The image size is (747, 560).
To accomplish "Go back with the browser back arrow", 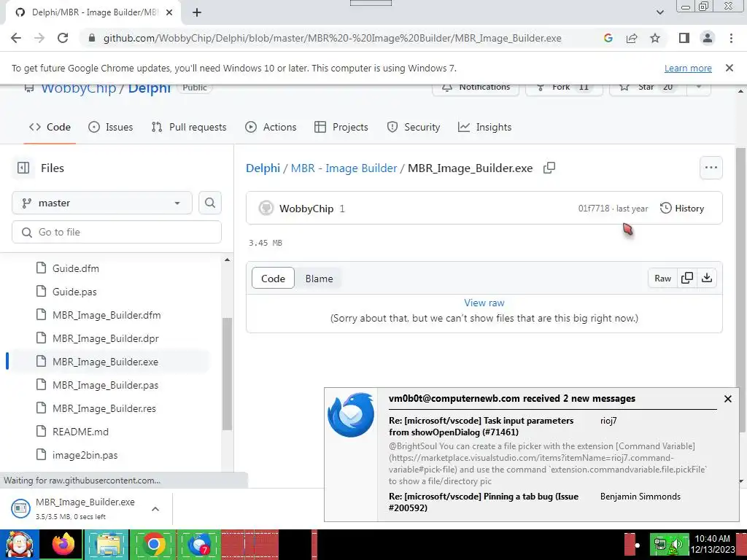I will pyautogui.click(x=16, y=38).
